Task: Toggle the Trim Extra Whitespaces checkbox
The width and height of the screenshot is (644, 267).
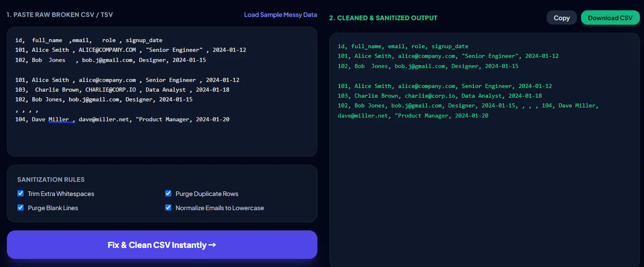Action: [21, 193]
